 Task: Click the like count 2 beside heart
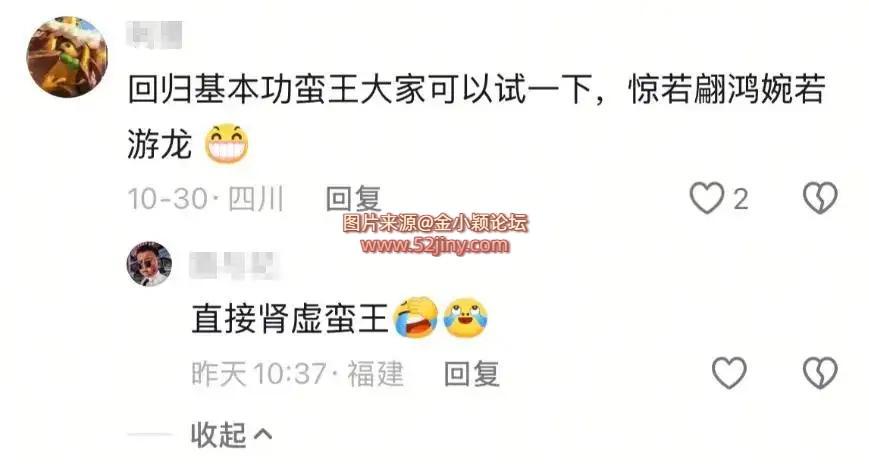[x=741, y=199]
